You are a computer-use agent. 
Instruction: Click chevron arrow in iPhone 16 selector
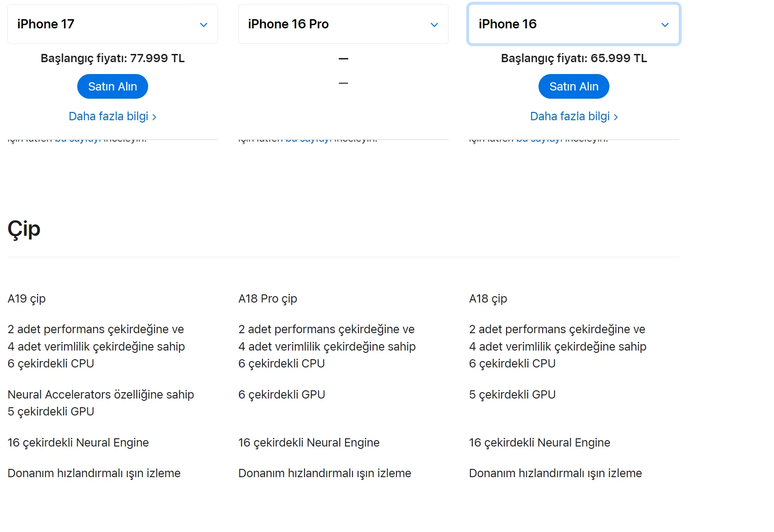pos(665,25)
